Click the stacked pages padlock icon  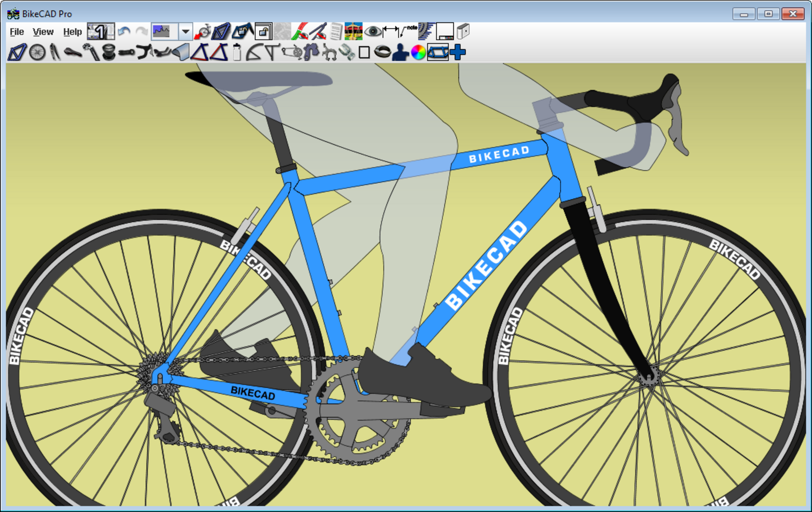click(x=263, y=31)
